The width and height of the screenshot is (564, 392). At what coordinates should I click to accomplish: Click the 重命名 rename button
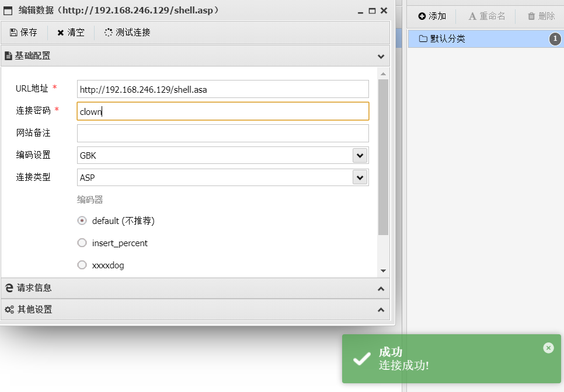pos(487,16)
